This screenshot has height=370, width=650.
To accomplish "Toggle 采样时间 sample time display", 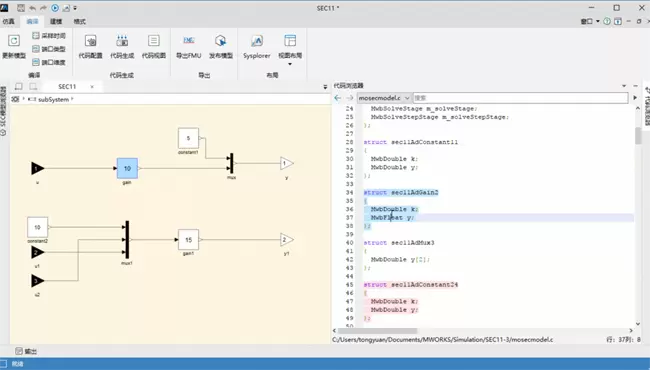I will (x=49, y=36).
